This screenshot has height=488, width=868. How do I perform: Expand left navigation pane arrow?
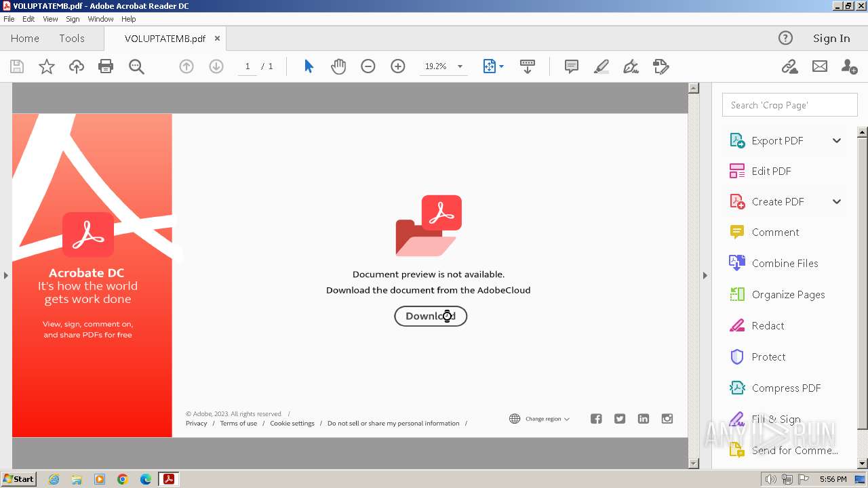[5, 275]
